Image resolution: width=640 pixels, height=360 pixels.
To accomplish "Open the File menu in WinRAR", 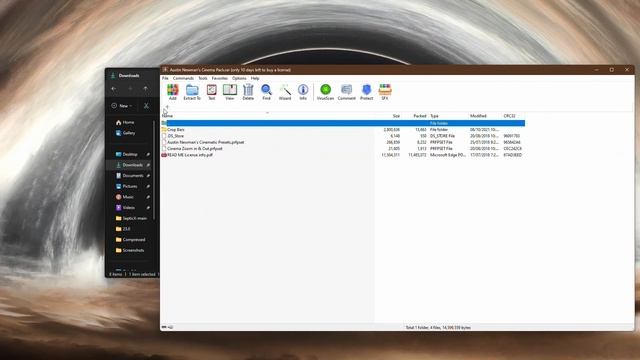I will [165, 78].
